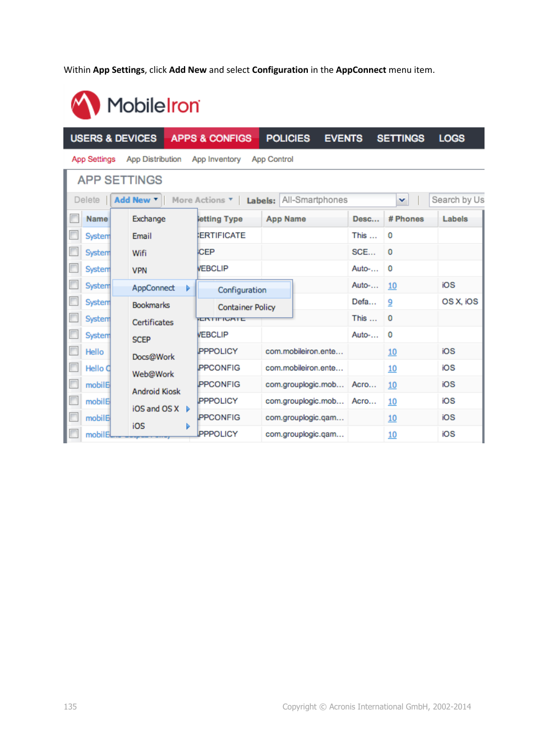Sort by the Name column header

click(96, 219)
